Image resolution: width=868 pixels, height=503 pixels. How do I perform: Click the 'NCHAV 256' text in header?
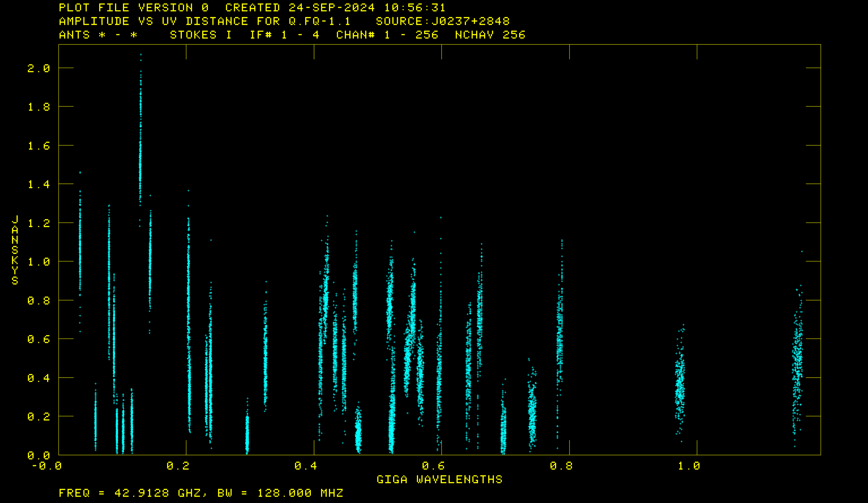pyautogui.click(x=490, y=35)
